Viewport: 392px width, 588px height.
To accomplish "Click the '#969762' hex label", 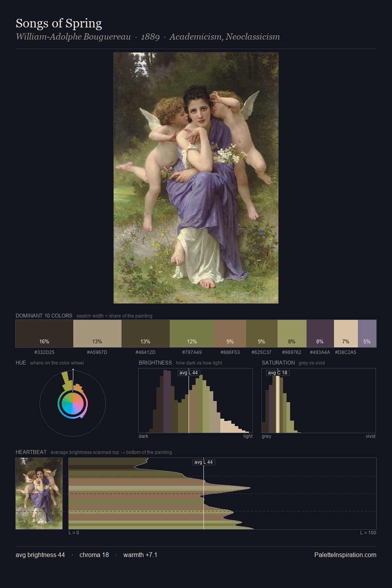I will pyautogui.click(x=292, y=352).
